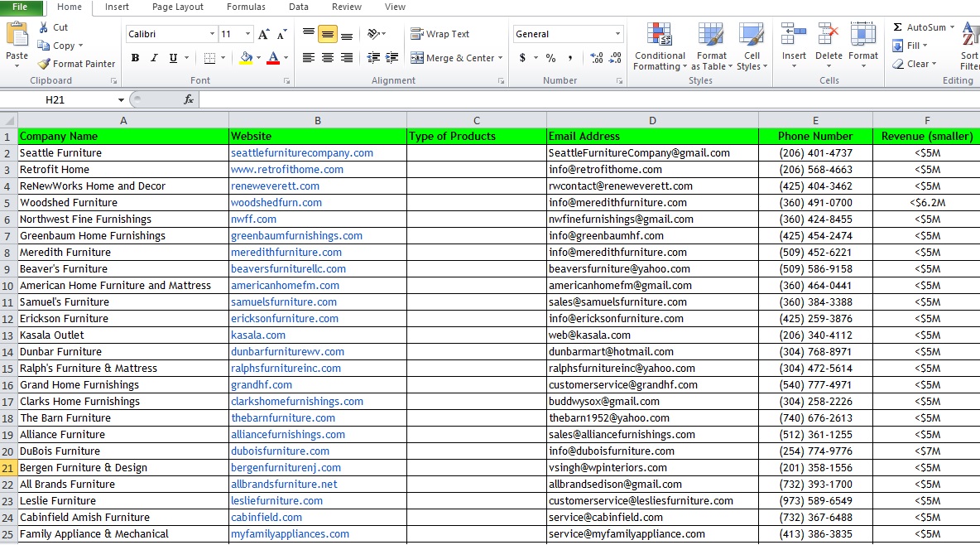Switch to the Review tab

click(346, 7)
